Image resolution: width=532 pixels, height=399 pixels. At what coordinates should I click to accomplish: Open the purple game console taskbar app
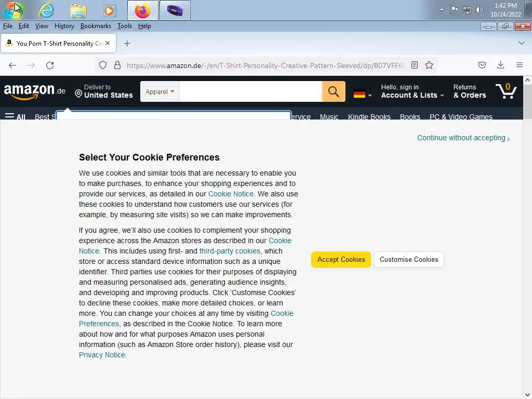[175, 10]
